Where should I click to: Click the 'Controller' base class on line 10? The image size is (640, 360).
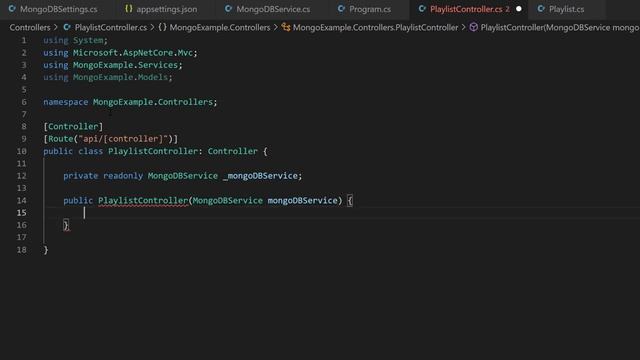[x=233, y=151]
